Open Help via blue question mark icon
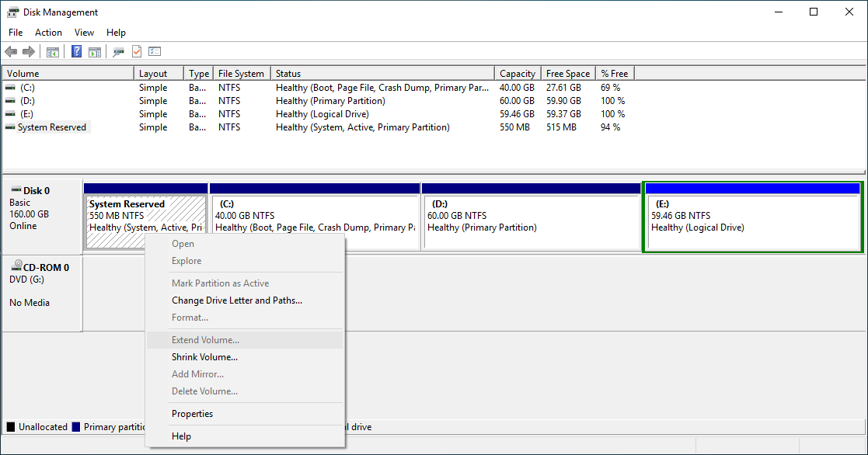 point(77,52)
